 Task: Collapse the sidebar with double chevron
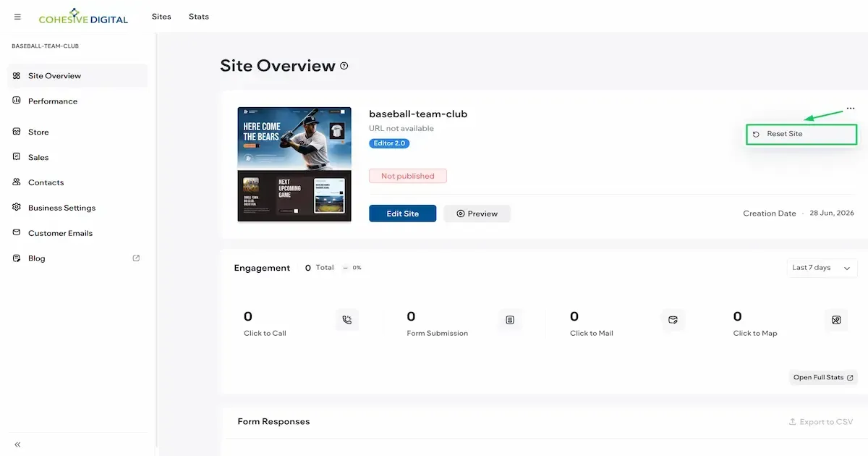click(x=17, y=444)
